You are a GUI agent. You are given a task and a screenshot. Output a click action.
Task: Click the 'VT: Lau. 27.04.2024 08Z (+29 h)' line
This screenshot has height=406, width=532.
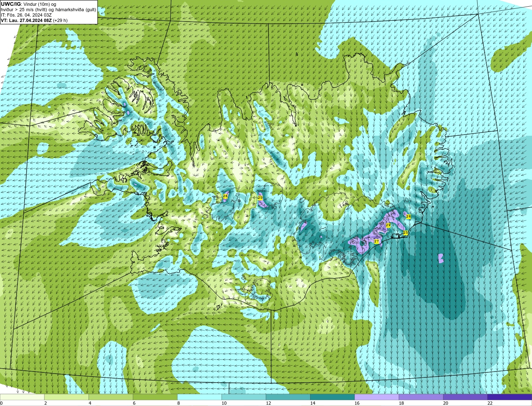[34, 20]
